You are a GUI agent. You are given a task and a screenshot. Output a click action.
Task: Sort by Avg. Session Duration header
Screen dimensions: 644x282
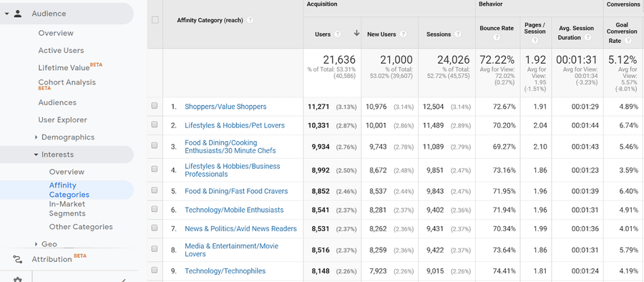coord(576,33)
